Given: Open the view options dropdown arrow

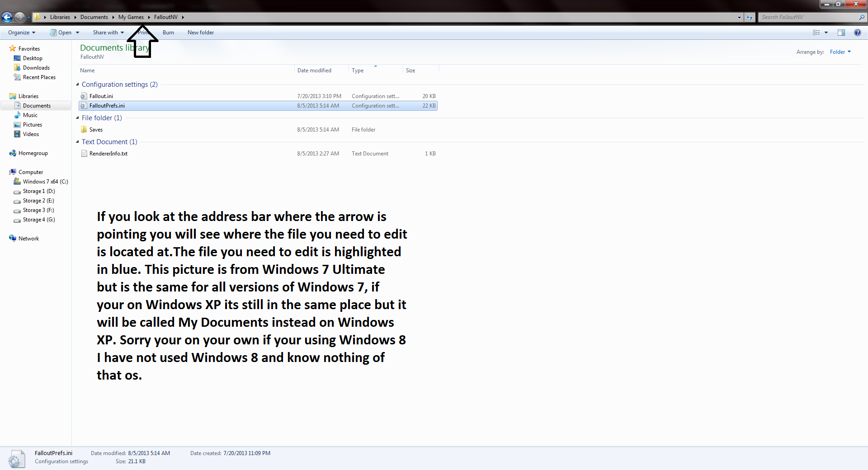Looking at the screenshot, I should (x=826, y=33).
